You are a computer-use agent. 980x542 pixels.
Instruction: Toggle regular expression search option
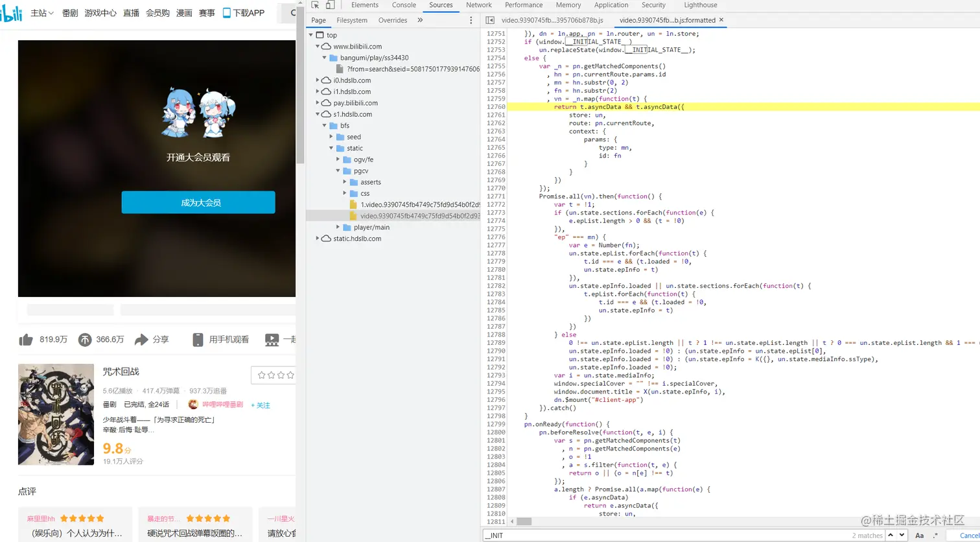click(935, 536)
